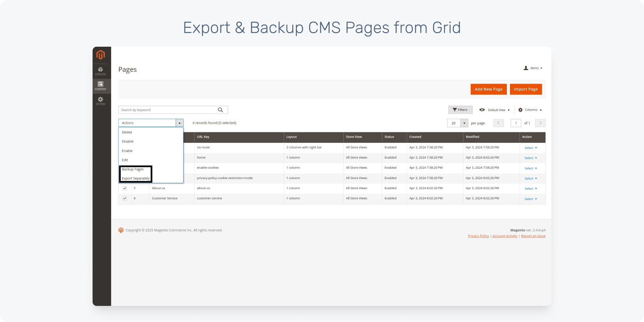
Task: Expand the per page count dropdown
Action: pos(464,123)
